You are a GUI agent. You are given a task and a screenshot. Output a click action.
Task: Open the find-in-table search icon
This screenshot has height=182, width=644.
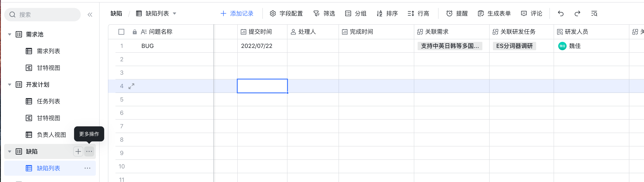click(594, 14)
